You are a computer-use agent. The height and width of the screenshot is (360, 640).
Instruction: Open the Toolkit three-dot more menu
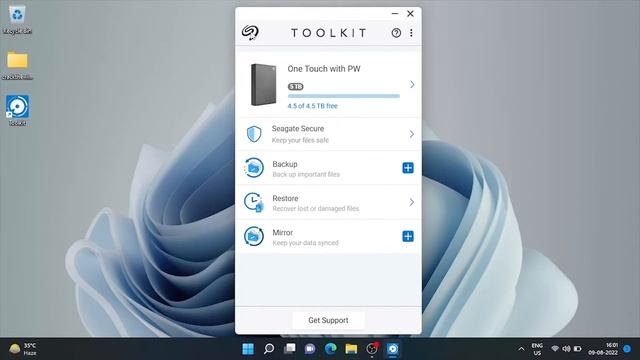click(411, 33)
